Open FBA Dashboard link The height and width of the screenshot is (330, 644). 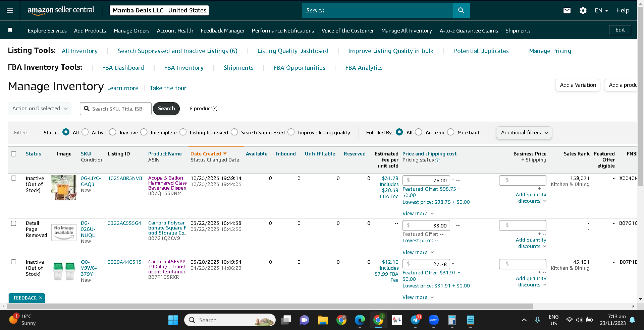coord(123,68)
